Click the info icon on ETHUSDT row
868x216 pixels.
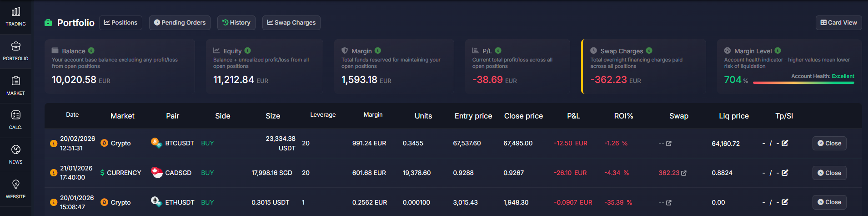[53, 202]
